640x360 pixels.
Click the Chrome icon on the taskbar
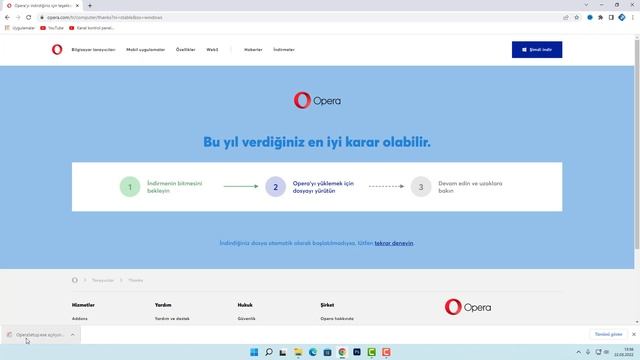[342, 352]
